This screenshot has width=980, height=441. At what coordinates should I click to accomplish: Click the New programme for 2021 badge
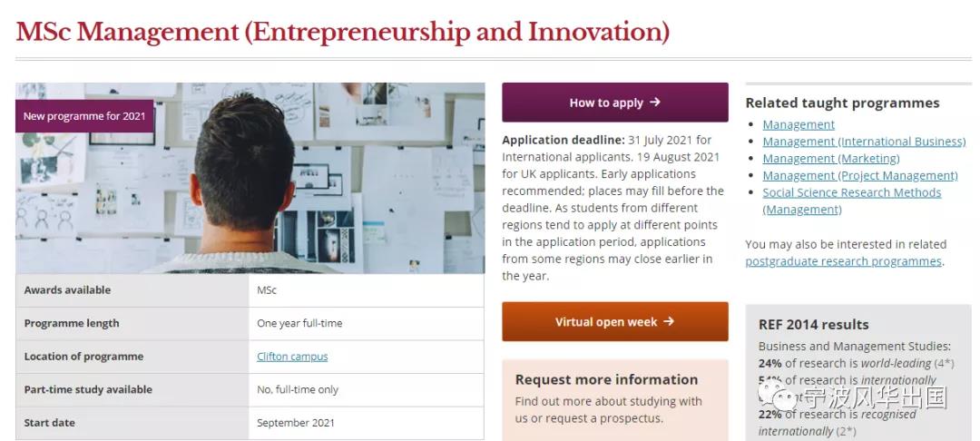pos(84,116)
